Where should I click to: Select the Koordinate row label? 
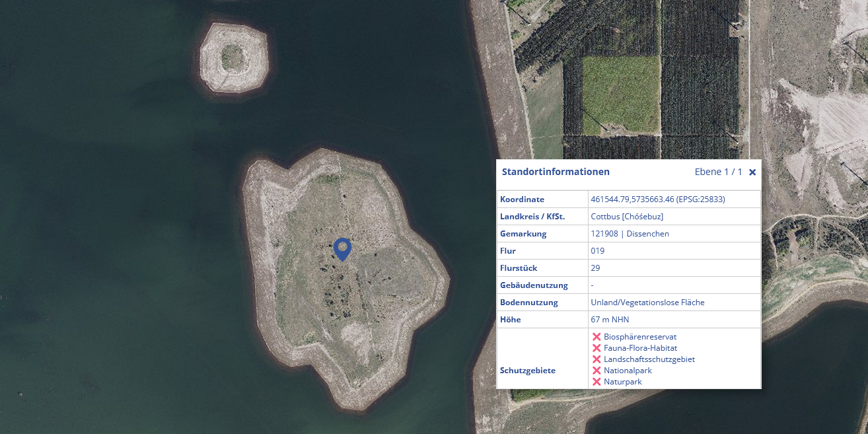tap(521, 199)
